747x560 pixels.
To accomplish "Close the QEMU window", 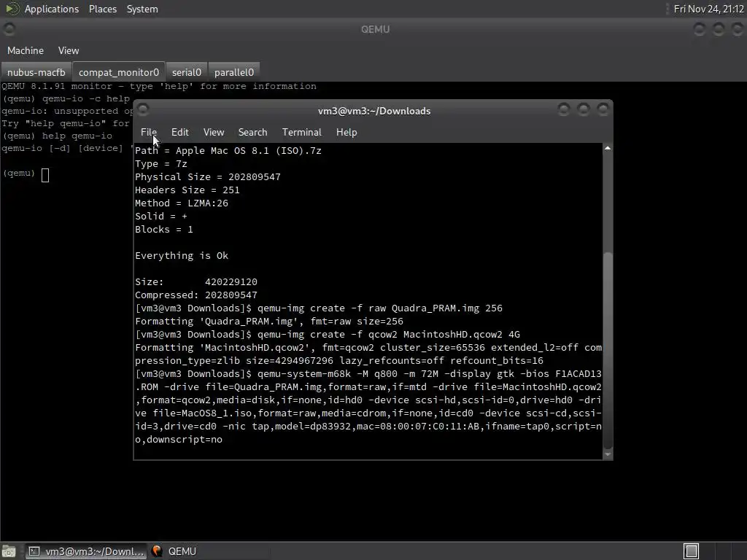I will (x=737, y=29).
